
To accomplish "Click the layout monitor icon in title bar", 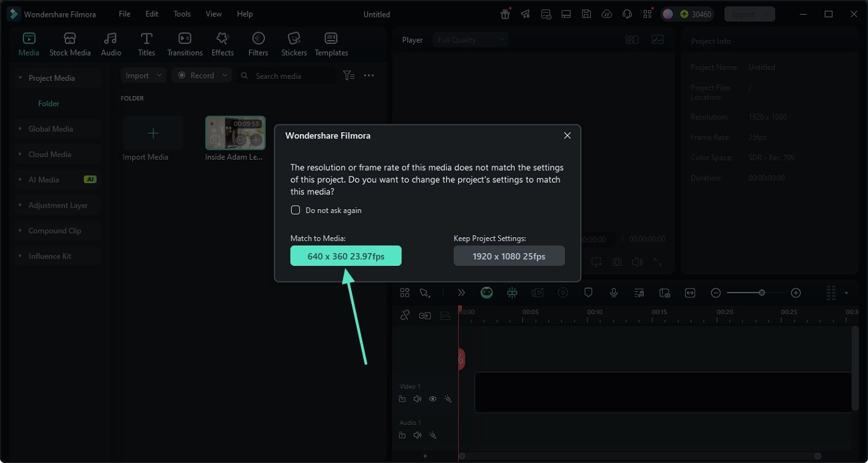I will tap(566, 14).
